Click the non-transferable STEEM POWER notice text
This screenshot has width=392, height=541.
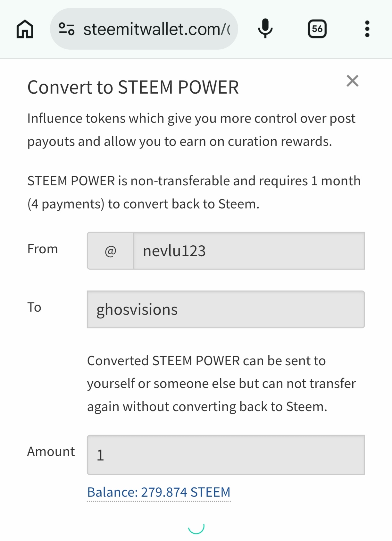tap(194, 192)
